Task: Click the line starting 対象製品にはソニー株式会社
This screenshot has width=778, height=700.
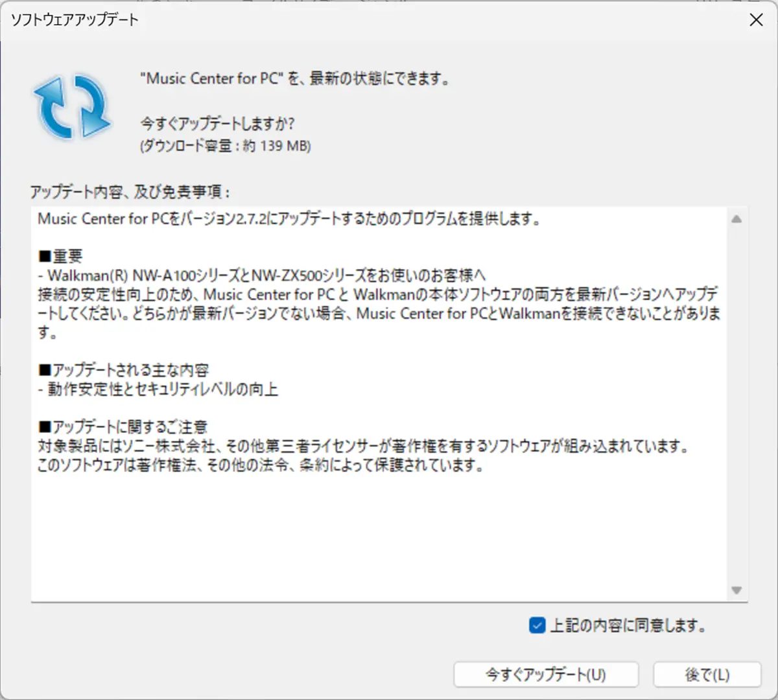Action: (x=363, y=447)
